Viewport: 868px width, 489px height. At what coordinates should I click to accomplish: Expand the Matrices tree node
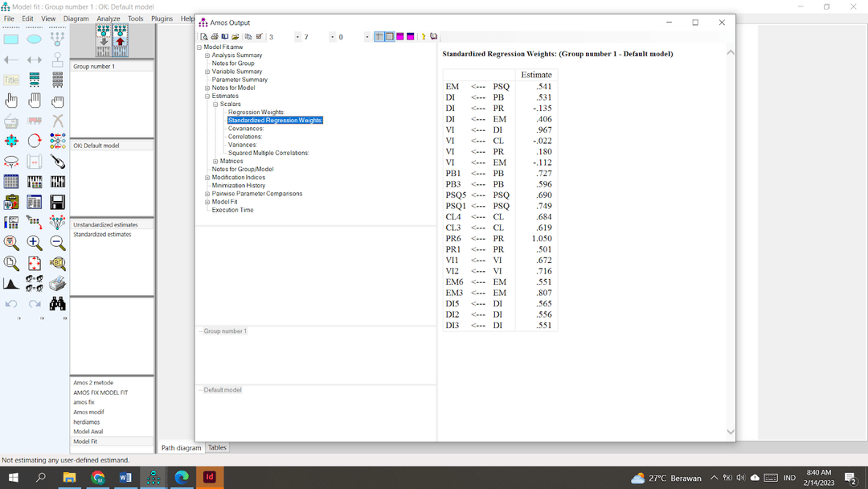[x=215, y=161]
